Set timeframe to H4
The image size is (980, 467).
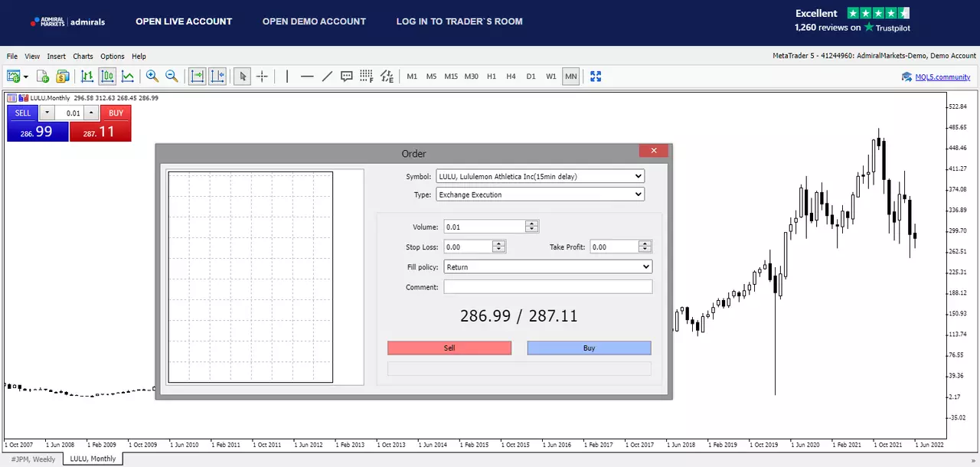pyautogui.click(x=511, y=77)
